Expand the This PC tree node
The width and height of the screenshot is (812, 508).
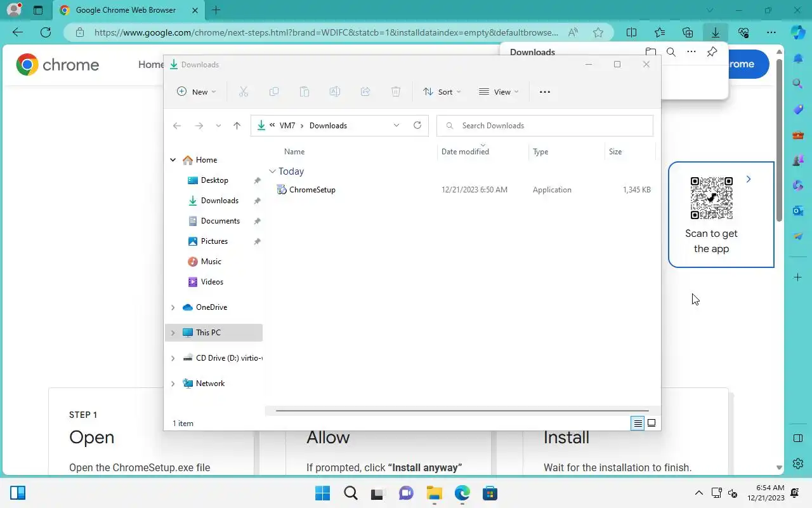point(173,333)
